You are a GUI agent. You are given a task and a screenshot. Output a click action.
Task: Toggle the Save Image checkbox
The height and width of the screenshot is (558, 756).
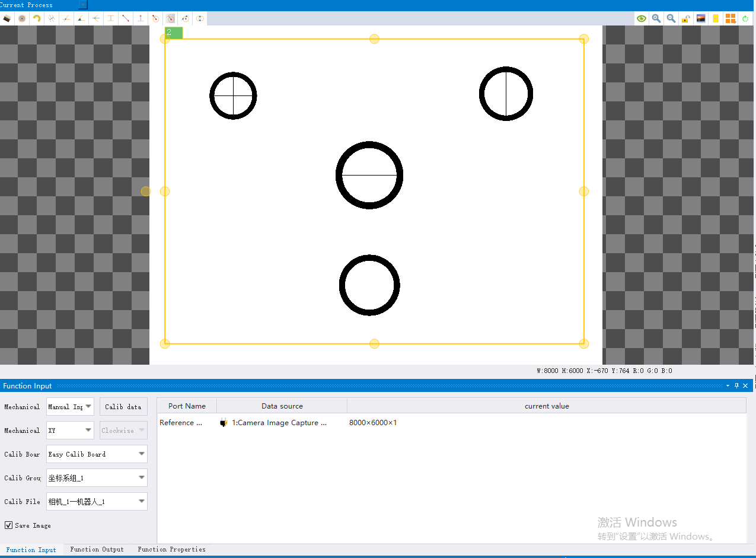coord(8,525)
